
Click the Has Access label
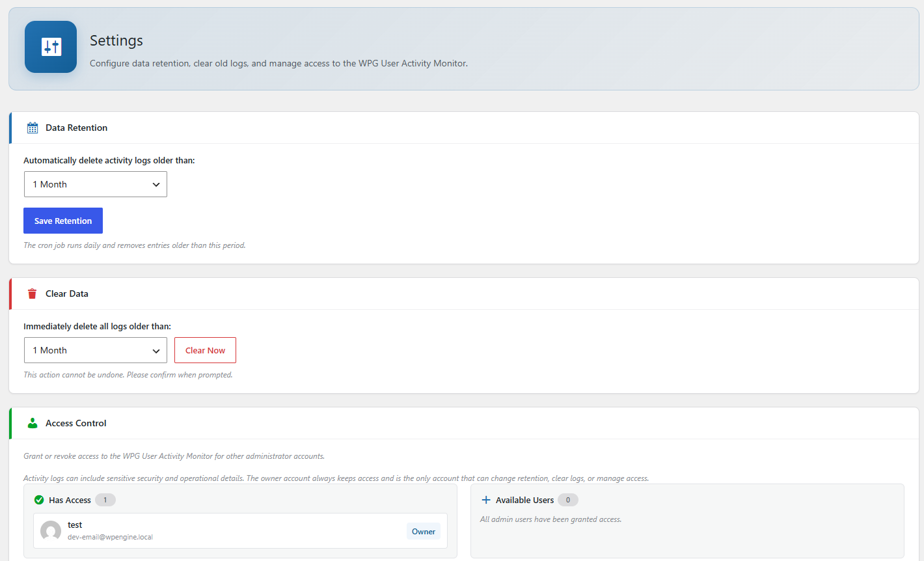click(x=70, y=500)
